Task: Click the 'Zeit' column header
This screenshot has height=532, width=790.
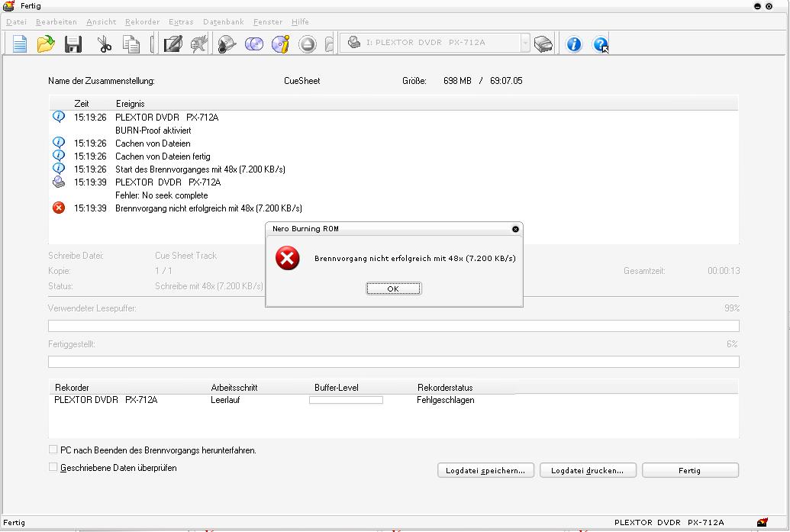Action: [x=82, y=104]
